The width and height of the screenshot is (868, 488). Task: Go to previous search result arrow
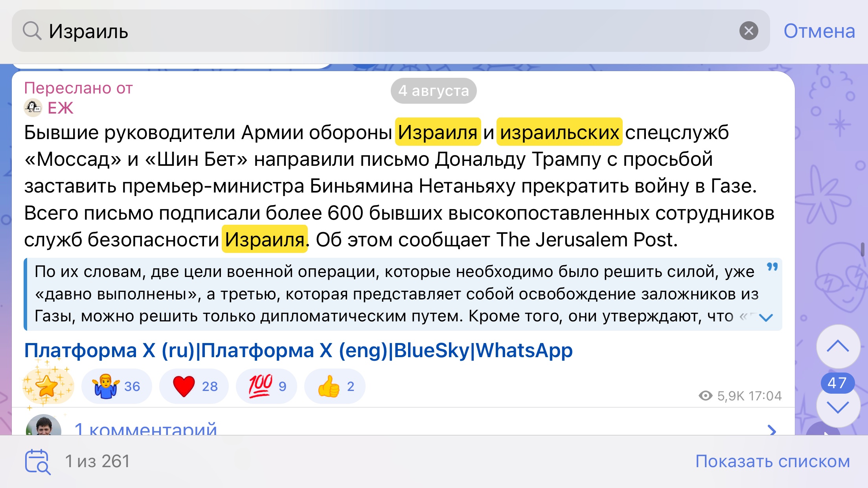pos(838,347)
